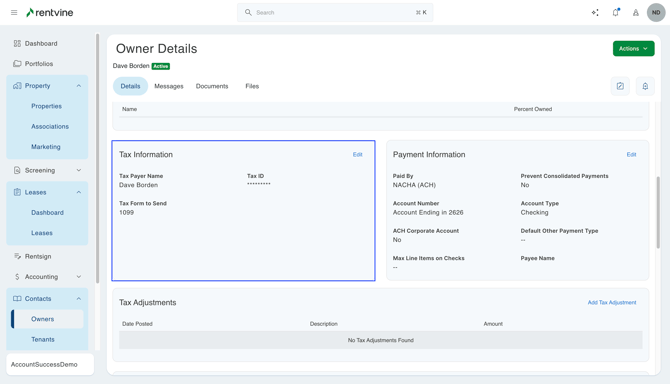
Task: Open the ND profile avatar
Action: point(656,12)
